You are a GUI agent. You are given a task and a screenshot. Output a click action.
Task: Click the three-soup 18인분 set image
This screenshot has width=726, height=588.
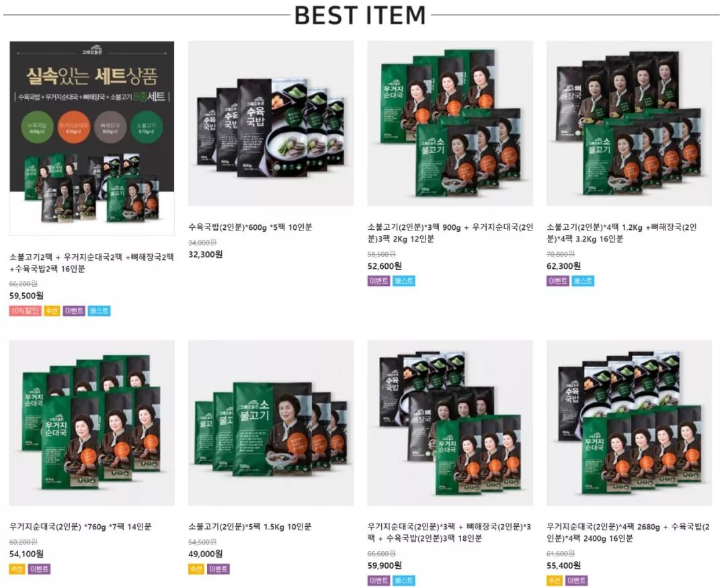(450, 423)
